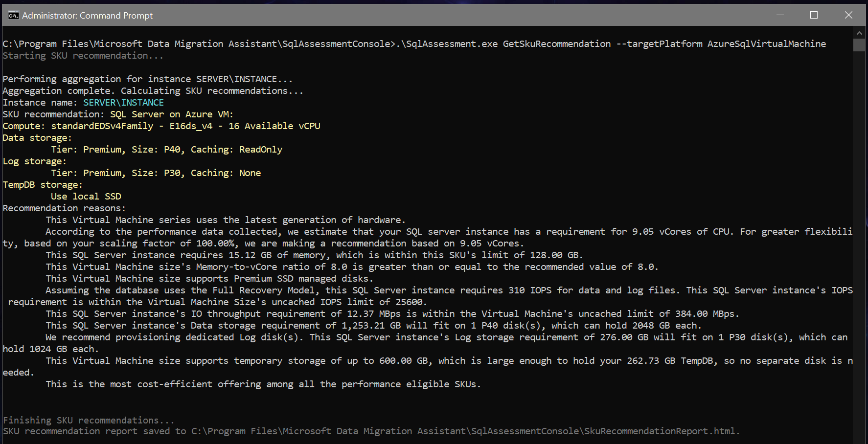868x444 pixels.
Task: Click the Premium P30 Caching None line
Action: (156, 173)
